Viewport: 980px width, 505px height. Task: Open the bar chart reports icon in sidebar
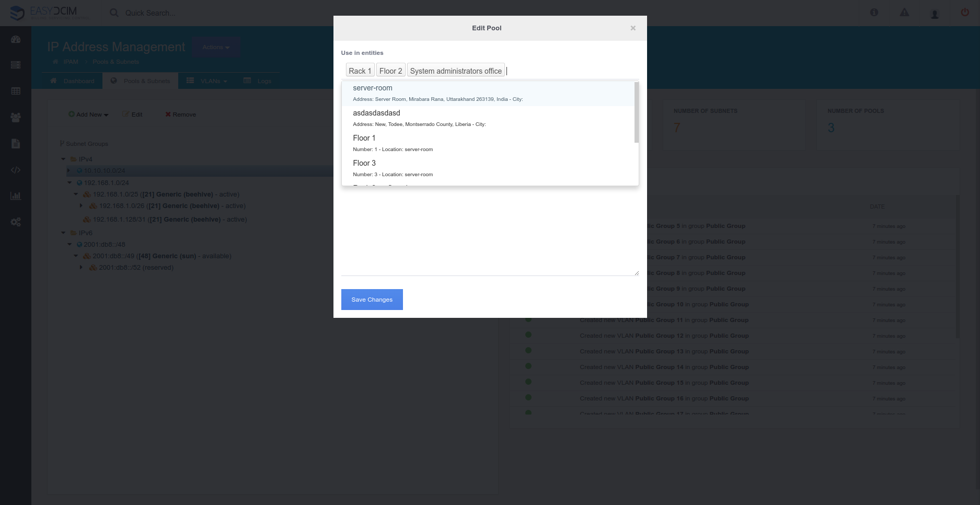pyautogui.click(x=16, y=196)
